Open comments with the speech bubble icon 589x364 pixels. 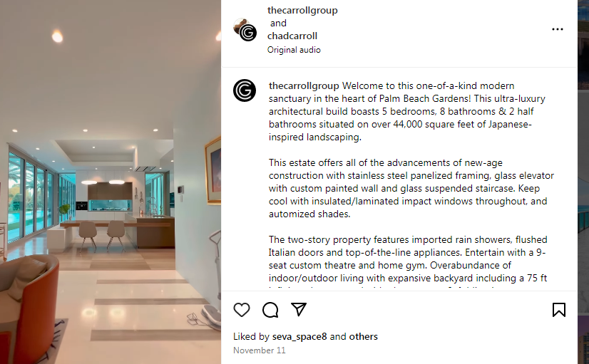click(x=270, y=310)
